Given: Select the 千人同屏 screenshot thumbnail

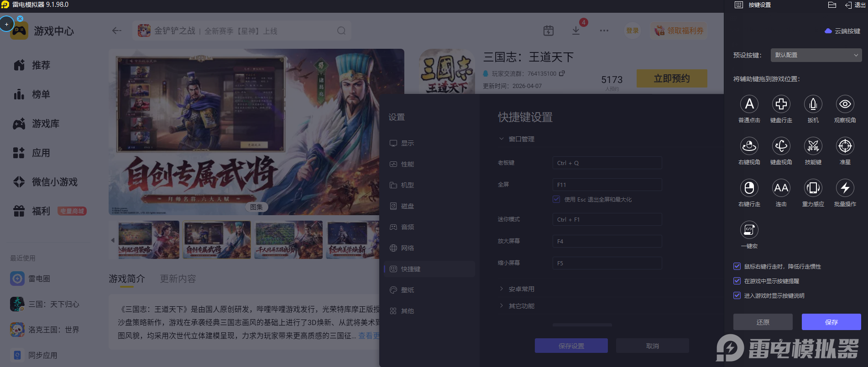Looking at the screenshot, I should coord(289,240).
